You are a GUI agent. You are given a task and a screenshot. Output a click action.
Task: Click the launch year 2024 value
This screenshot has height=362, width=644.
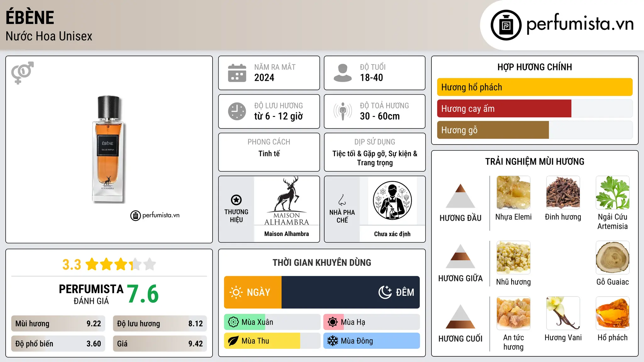[264, 78]
